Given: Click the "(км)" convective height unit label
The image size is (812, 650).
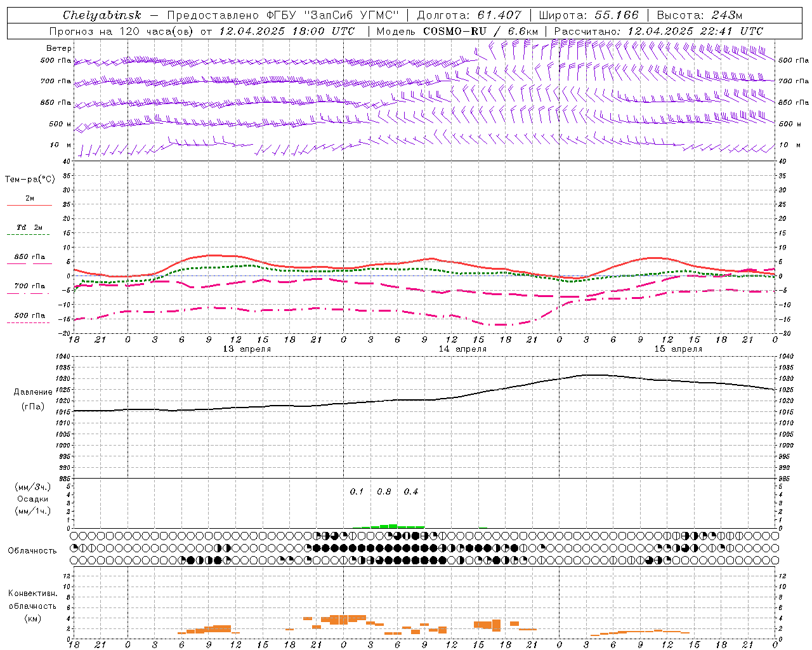Looking at the screenshot, I should tap(32, 618).
